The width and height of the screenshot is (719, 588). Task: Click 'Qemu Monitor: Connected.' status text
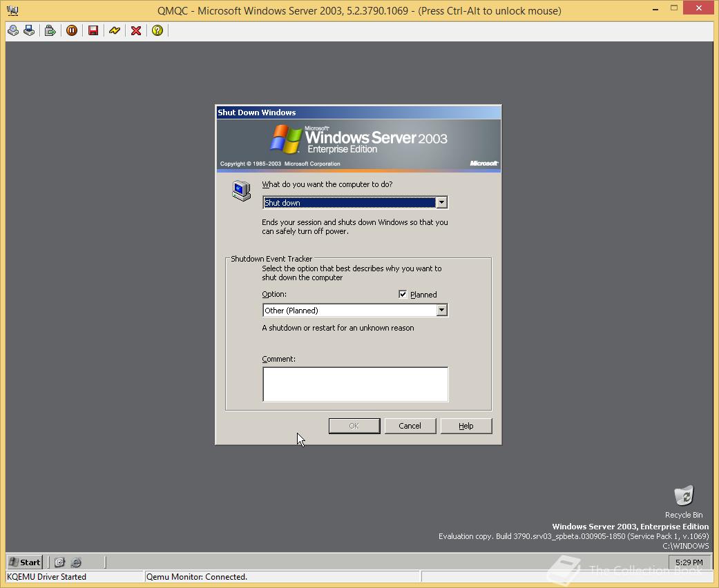coord(197,576)
